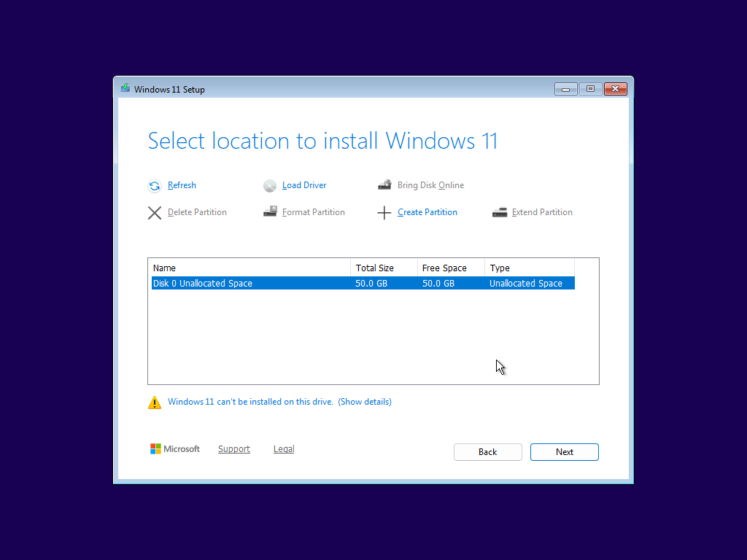This screenshot has height=560, width=747.
Task: Expand the Show details warning link
Action: [x=365, y=402]
